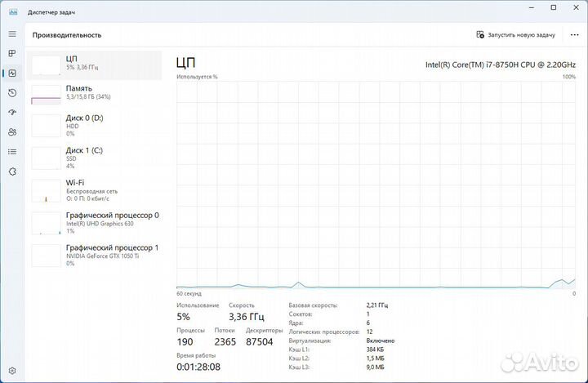Viewport: 588px width, 383px height.
Task: Click the uptime value 0:01:28:08
Action: [198, 367]
